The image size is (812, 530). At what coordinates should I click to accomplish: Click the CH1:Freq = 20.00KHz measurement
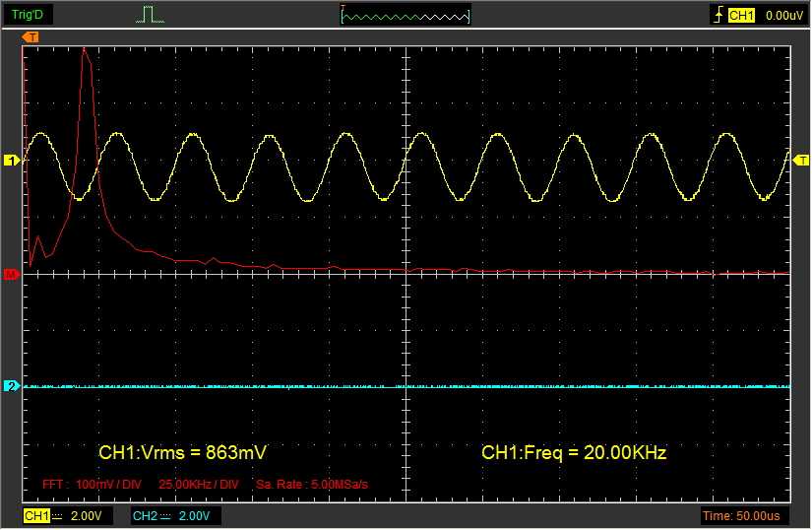[x=574, y=452]
